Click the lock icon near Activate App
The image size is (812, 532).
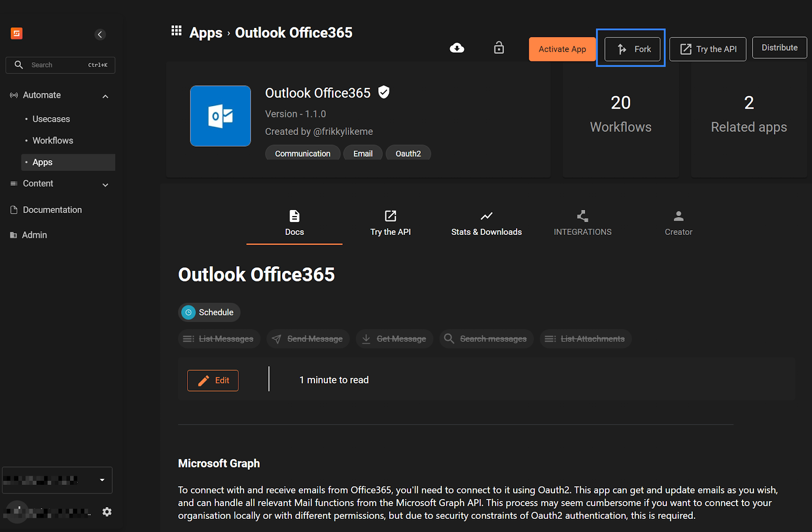click(x=499, y=47)
